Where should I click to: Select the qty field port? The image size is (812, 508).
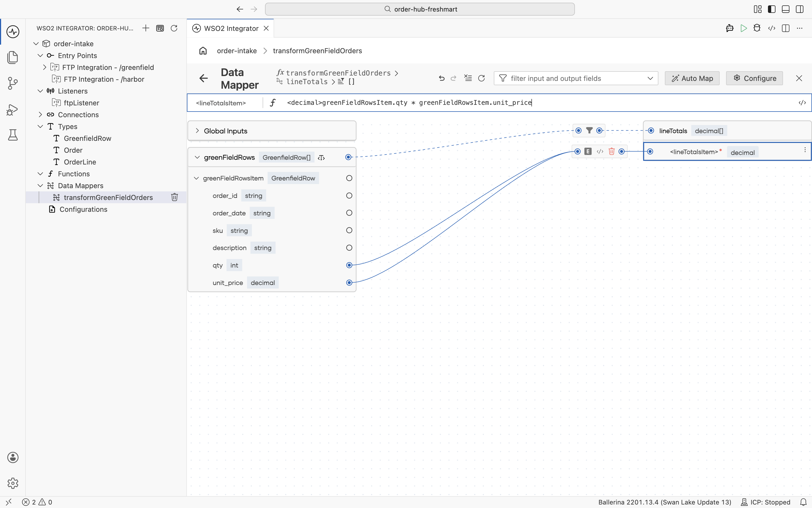pos(349,266)
